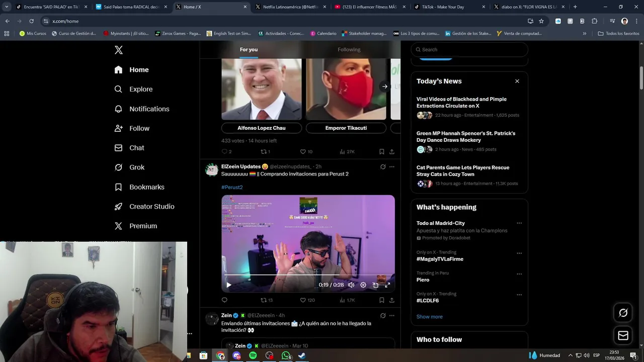
Task: Open Chat in the sidebar
Action: click(x=129, y=148)
